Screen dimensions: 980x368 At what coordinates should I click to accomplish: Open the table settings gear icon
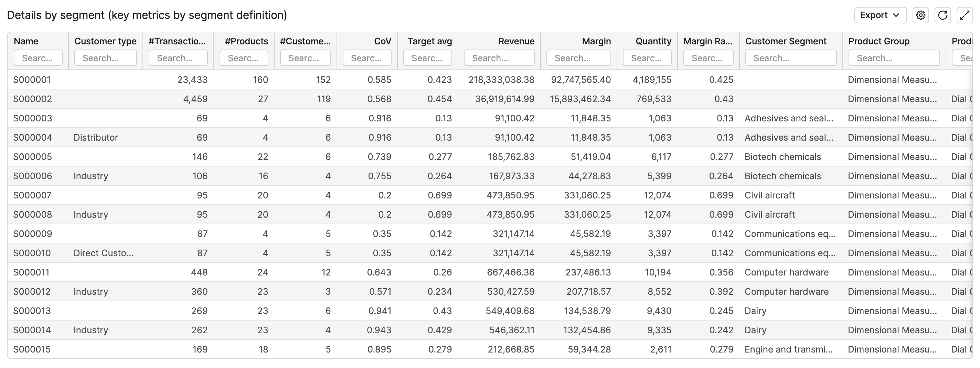point(920,15)
